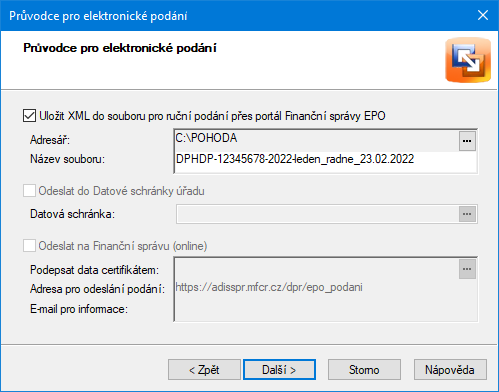Close the Průvodce pro elektronické podání window
Viewport: 499px width, 392px height.
point(483,15)
